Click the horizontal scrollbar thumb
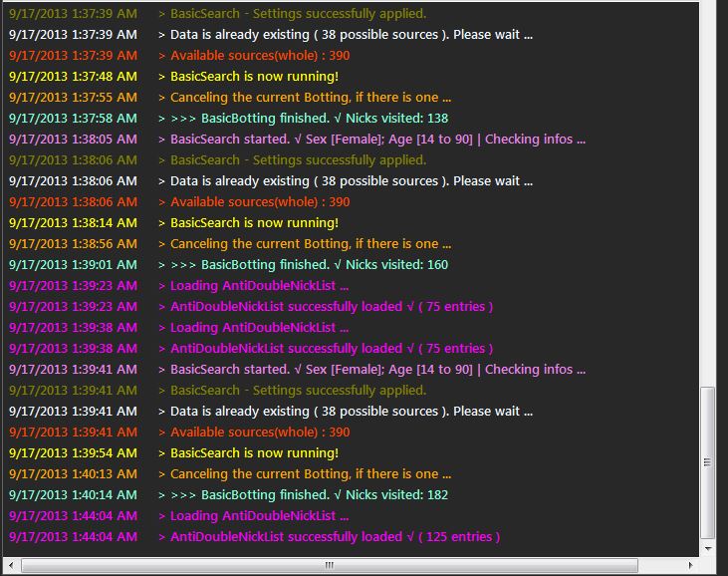This screenshot has height=576, width=728. 330,565
